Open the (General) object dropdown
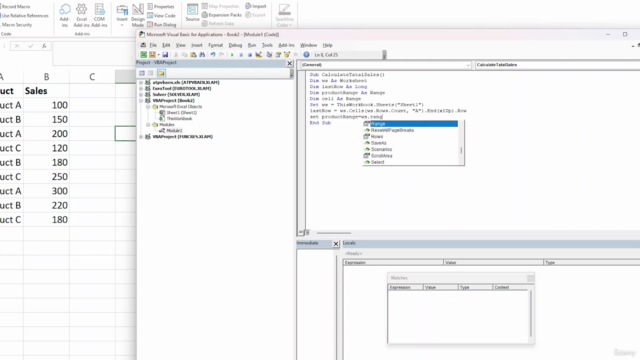Screen dimensions: 640x360 click(468, 65)
